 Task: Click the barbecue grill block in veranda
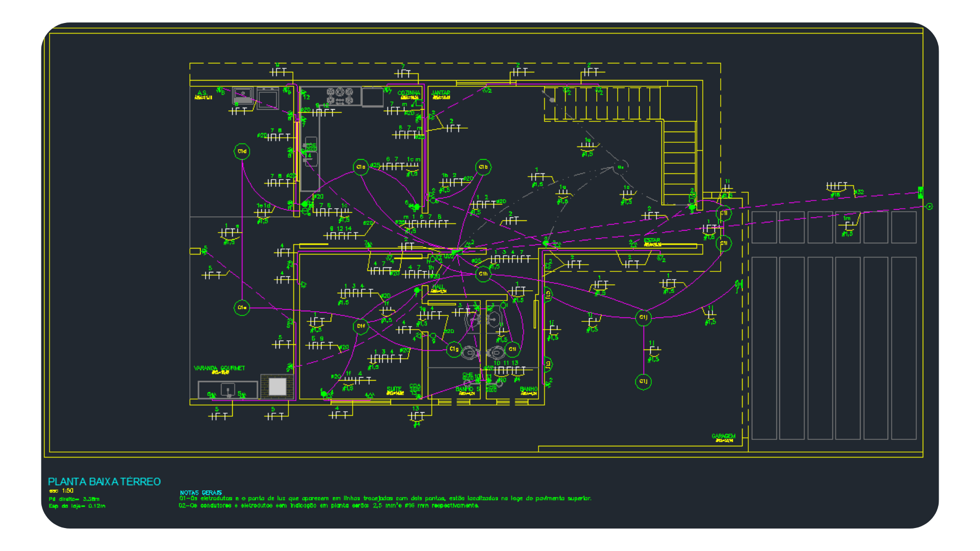tap(277, 386)
